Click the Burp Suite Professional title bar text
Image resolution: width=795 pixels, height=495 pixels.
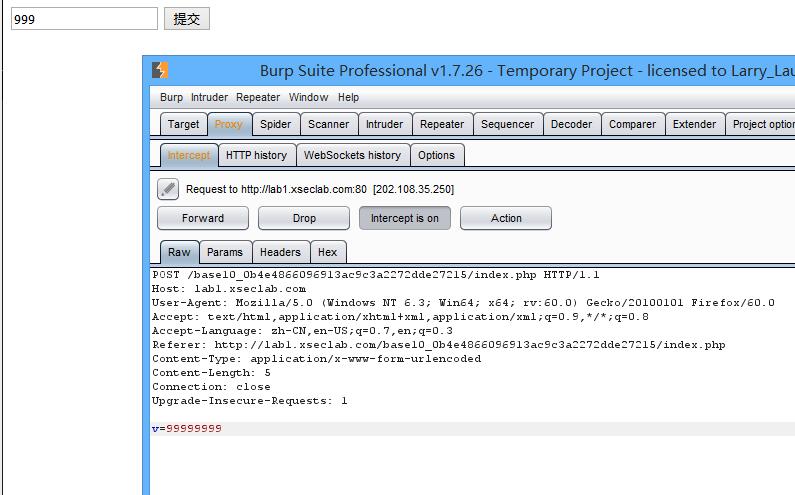527,70
